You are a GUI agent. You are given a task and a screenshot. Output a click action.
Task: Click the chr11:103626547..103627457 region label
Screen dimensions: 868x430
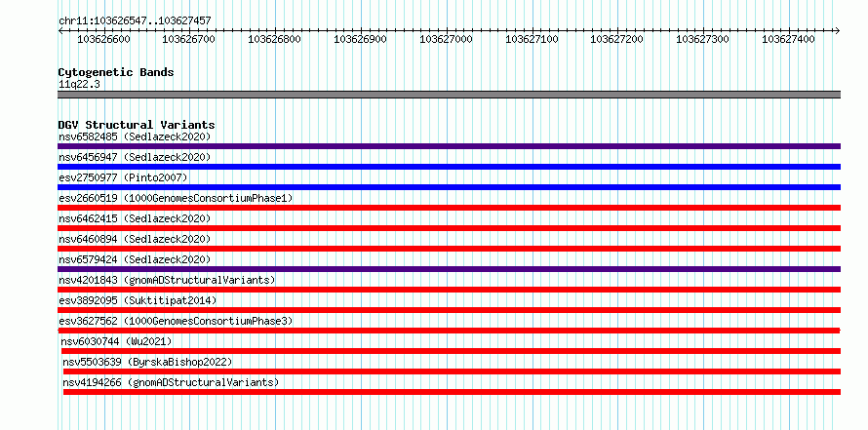click(135, 20)
